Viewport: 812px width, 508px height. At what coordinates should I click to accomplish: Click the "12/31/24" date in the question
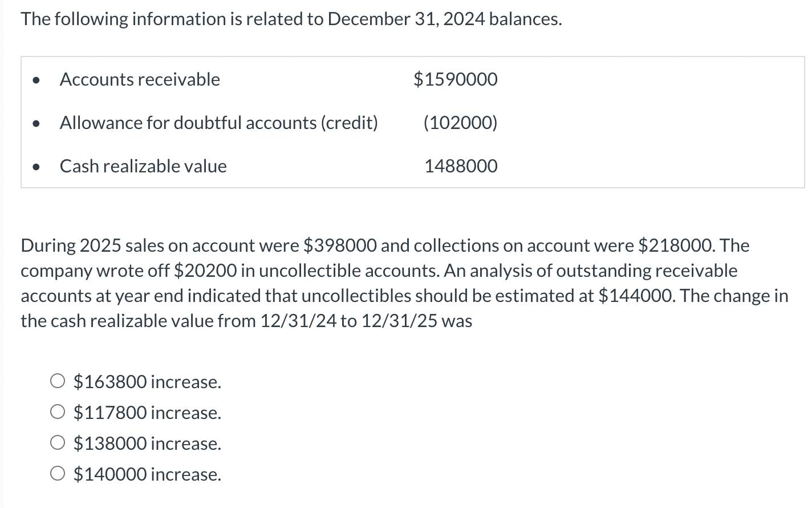(298, 321)
